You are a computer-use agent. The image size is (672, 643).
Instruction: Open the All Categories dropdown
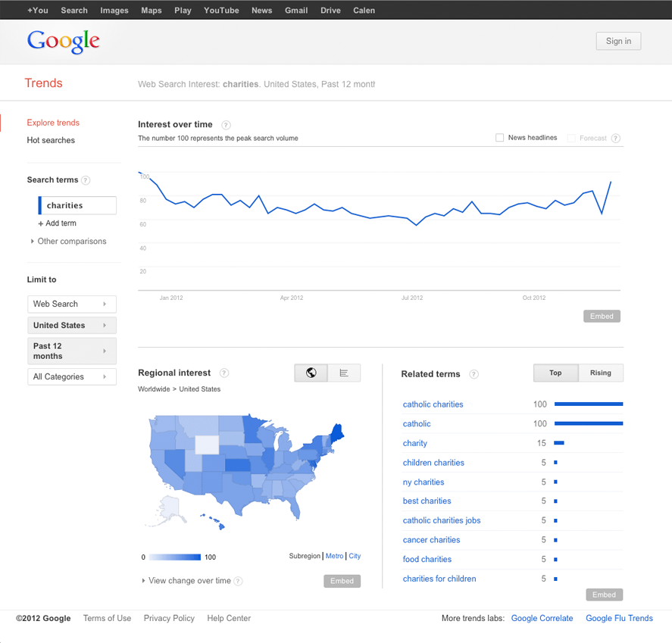coord(72,377)
